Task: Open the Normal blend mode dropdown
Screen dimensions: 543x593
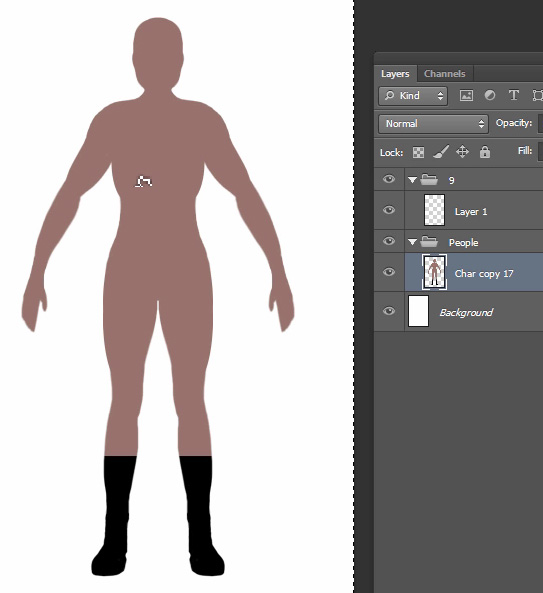Action: coord(433,124)
